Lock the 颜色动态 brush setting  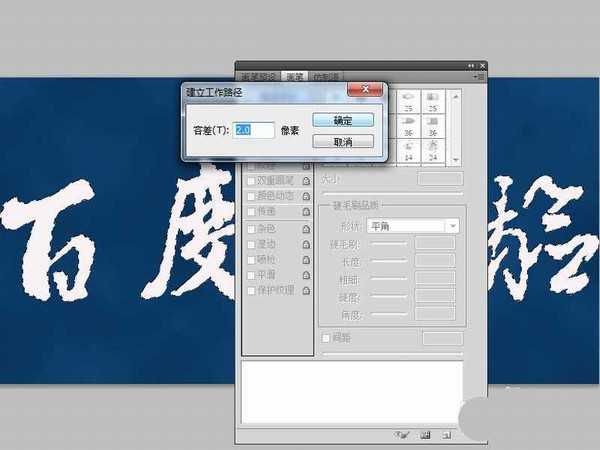click(306, 196)
